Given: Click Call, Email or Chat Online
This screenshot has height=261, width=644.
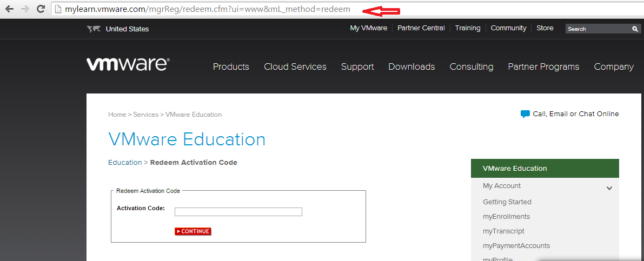Looking at the screenshot, I should (x=576, y=114).
